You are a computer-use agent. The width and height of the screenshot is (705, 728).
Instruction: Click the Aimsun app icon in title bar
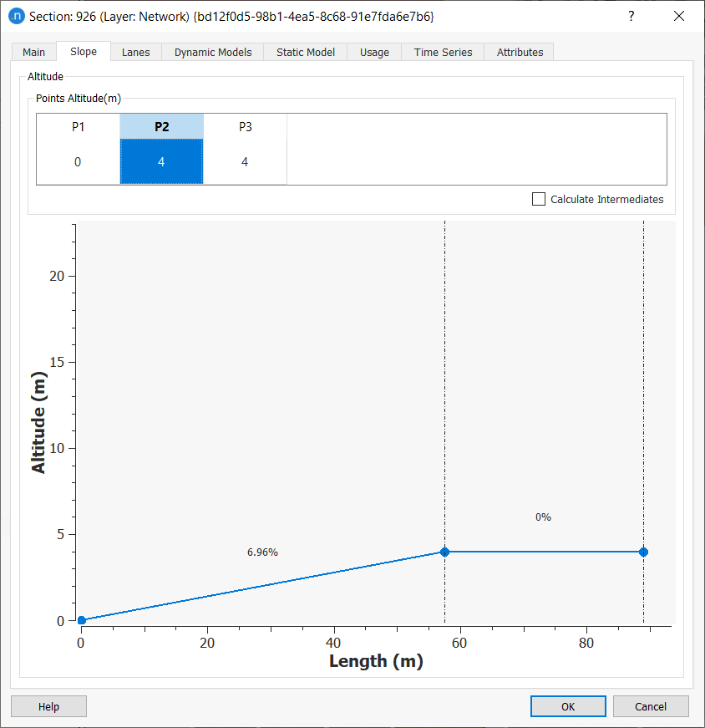click(16, 17)
